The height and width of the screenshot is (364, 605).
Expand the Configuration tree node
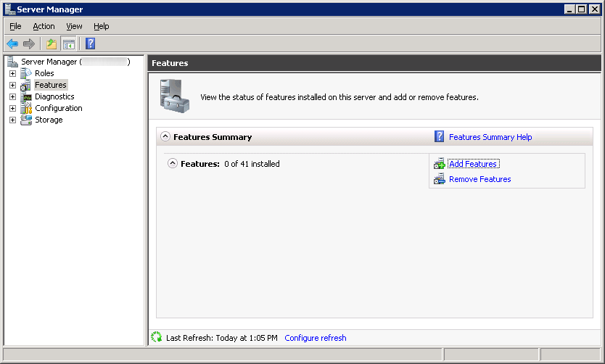pyautogui.click(x=13, y=108)
